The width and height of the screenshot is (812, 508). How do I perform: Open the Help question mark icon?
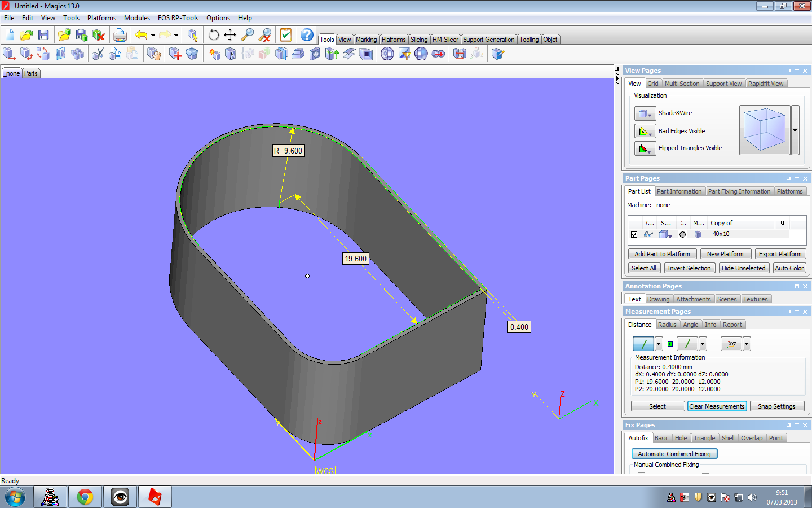click(307, 35)
